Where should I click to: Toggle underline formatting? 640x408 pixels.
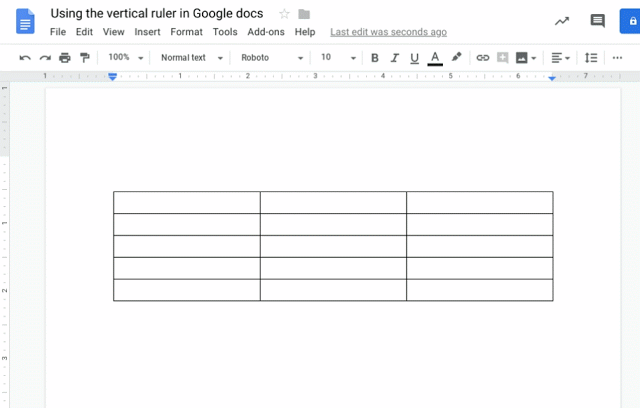tap(414, 58)
